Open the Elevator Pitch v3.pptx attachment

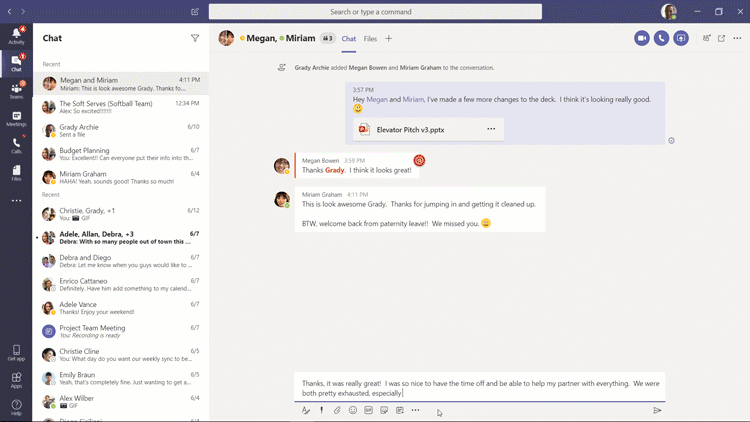(410, 129)
